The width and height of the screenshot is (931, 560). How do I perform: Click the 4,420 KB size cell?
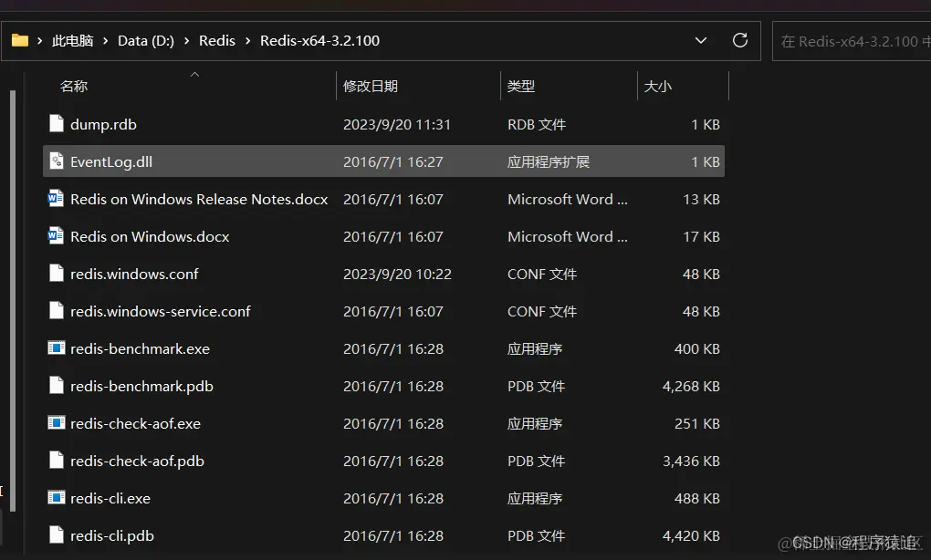[691, 535]
